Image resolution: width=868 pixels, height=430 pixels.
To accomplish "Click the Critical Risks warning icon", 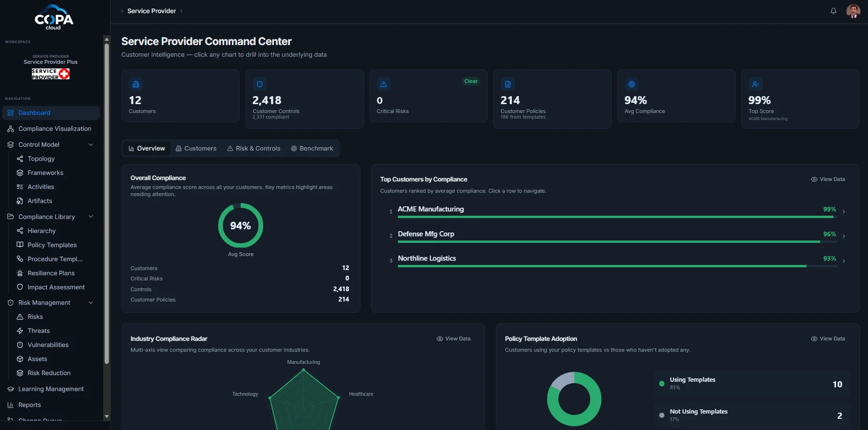I will tap(384, 84).
